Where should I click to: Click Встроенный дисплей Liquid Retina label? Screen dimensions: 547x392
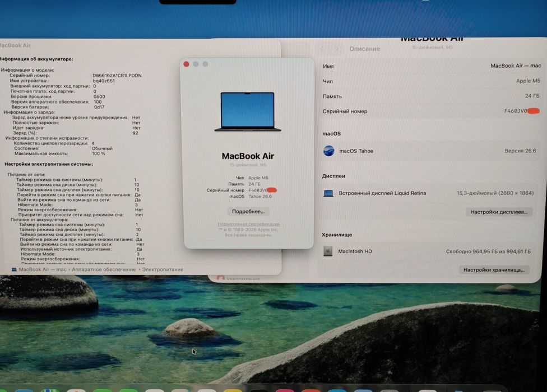point(382,193)
